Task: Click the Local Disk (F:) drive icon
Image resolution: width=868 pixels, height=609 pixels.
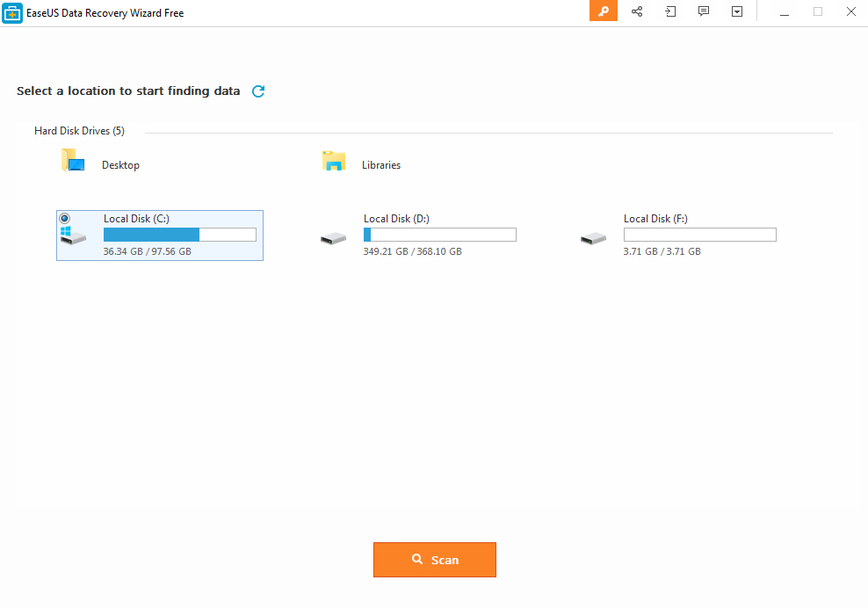Action: (x=593, y=239)
